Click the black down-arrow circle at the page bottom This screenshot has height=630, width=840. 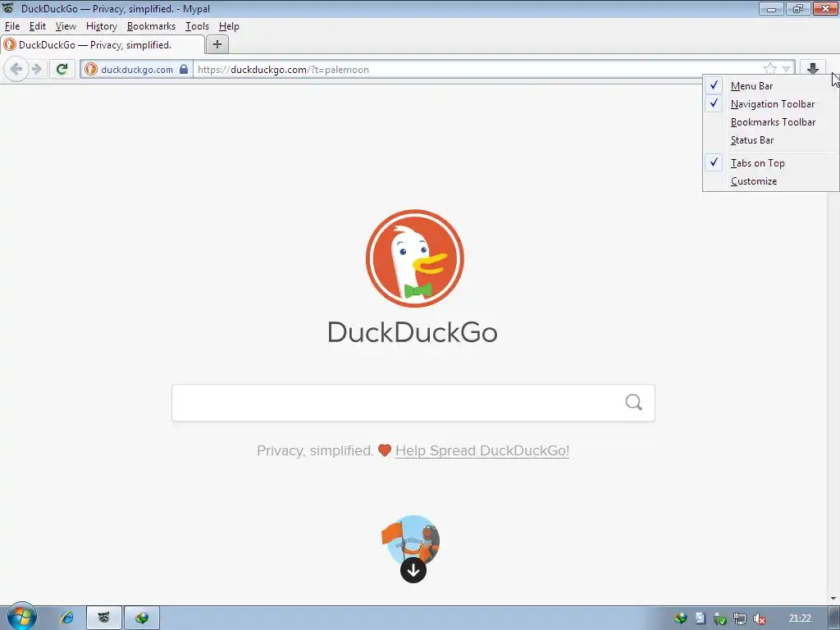click(413, 570)
